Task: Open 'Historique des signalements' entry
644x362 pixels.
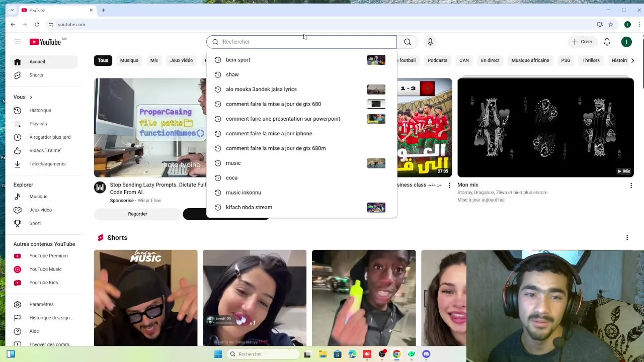Action: 43,318
